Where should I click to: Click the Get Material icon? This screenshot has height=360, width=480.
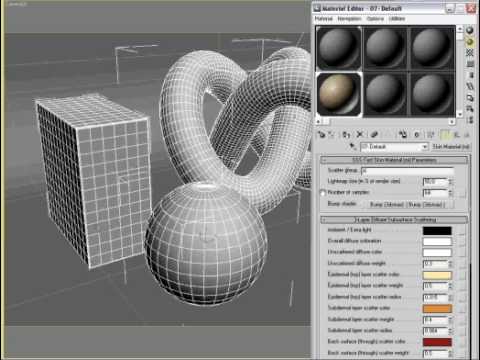click(x=321, y=135)
